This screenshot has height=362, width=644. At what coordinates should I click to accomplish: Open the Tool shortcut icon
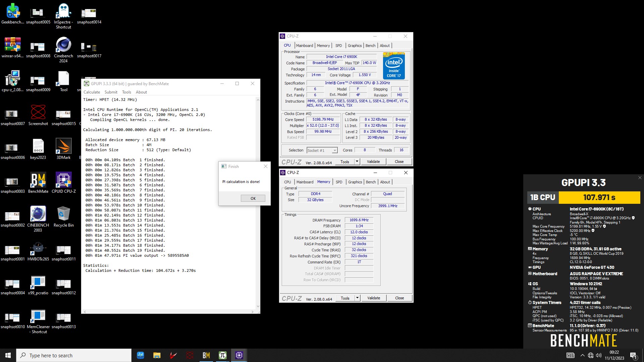pyautogui.click(x=63, y=81)
